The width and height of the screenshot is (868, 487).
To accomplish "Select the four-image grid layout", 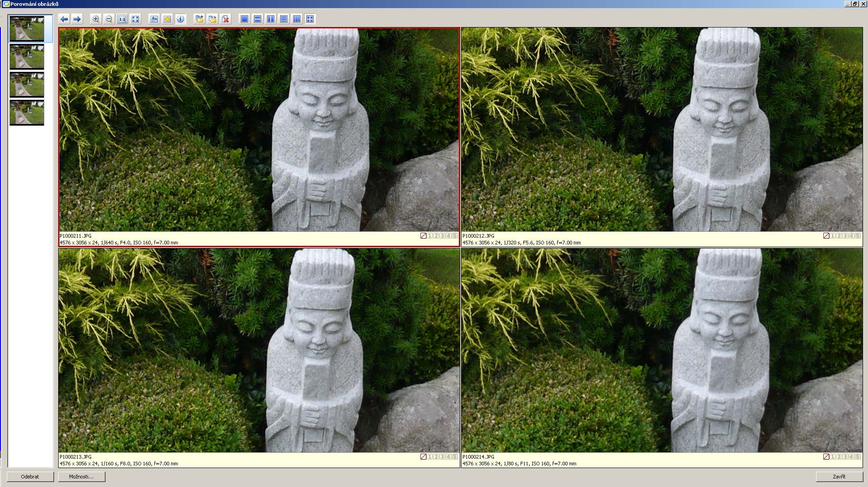I will coord(309,19).
